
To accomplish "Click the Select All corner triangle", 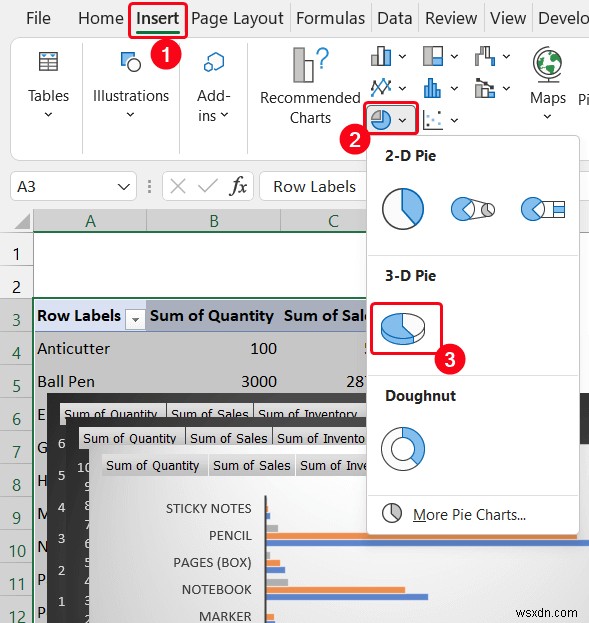I will point(22,221).
